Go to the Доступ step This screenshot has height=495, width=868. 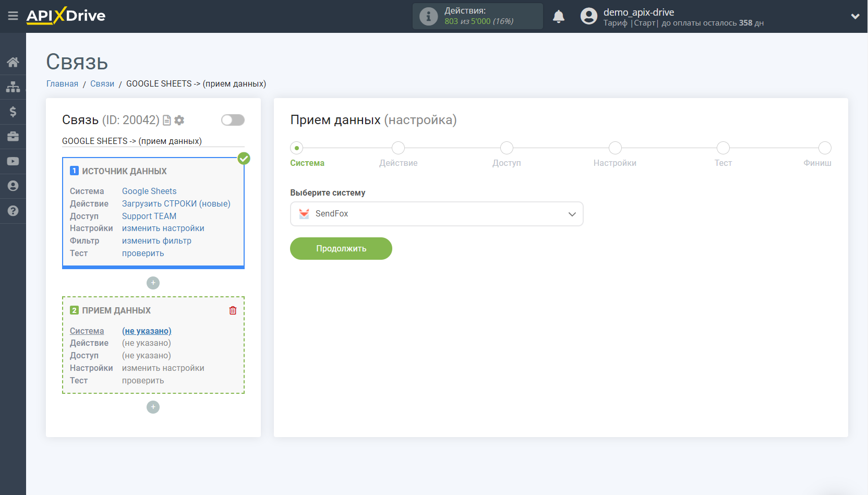point(507,148)
